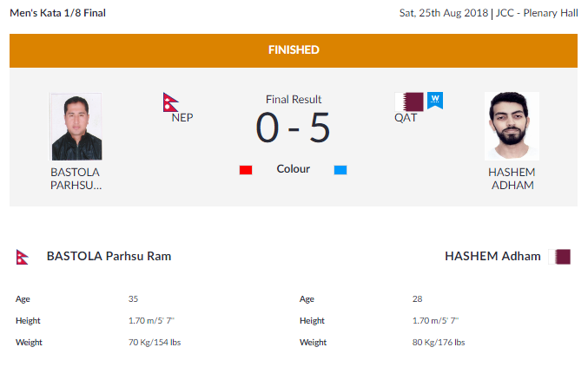Select the red colour swatch
Image resolution: width=588 pixels, height=380 pixels.
click(246, 170)
